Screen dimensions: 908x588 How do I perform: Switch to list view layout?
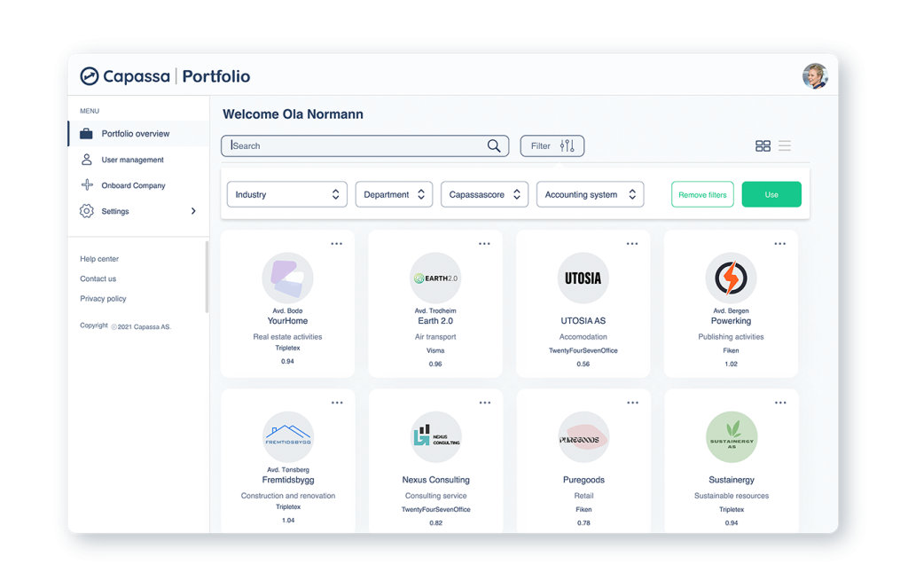click(785, 146)
